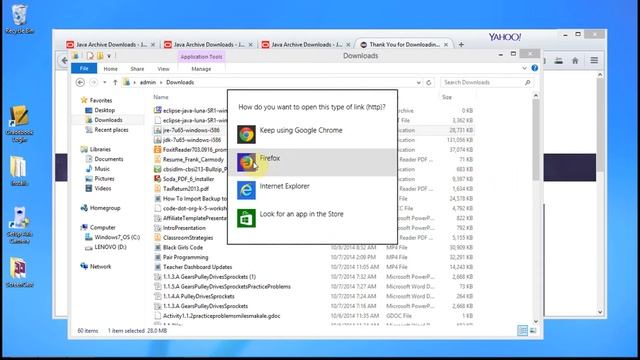Click the Windows Store icon in dialog
Viewport: 640px width, 360px height.
pyautogui.click(x=246, y=218)
